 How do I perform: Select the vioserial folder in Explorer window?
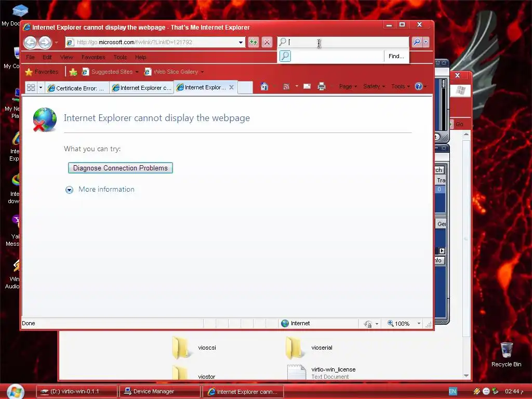coord(309,348)
